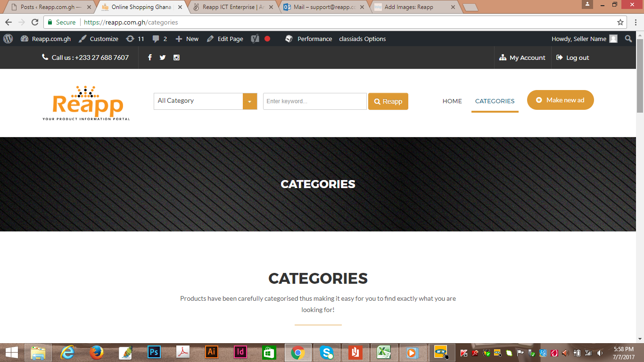Click the Chrome user profile button
644x362 pixels.
587,4
